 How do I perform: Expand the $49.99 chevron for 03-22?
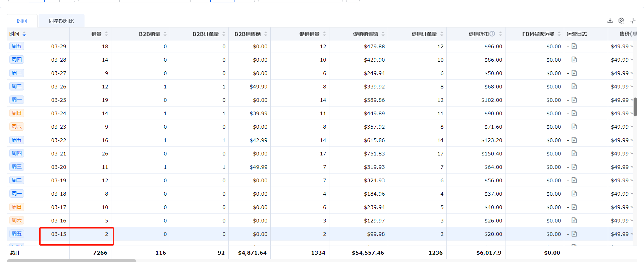click(632, 140)
